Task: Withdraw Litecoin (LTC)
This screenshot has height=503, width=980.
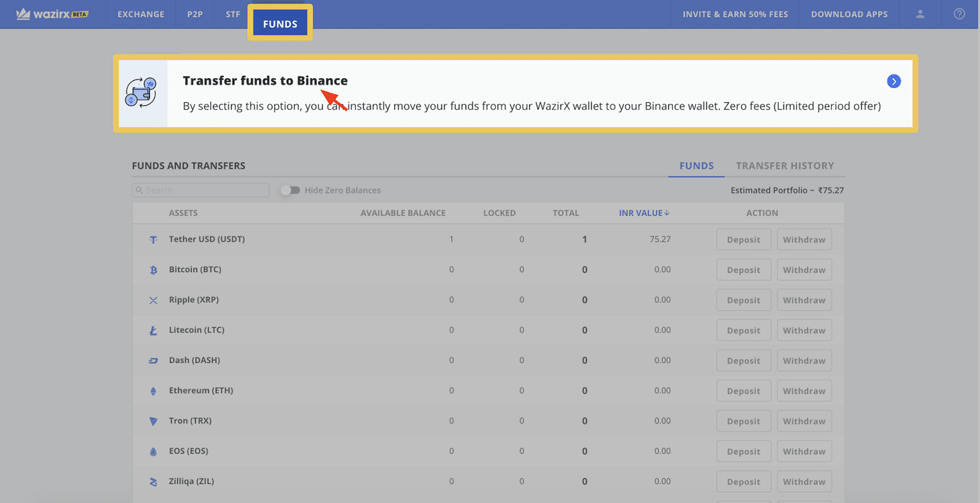Action: [x=804, y=331]
